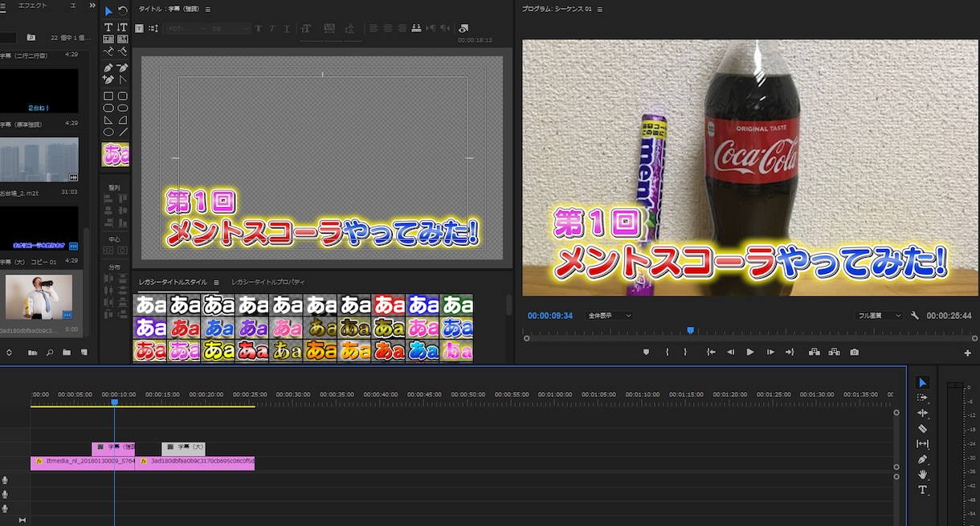Select the 字幕（大） clip in timeline
This screenshot has width=980, height=526.
(x=183, y=448)
